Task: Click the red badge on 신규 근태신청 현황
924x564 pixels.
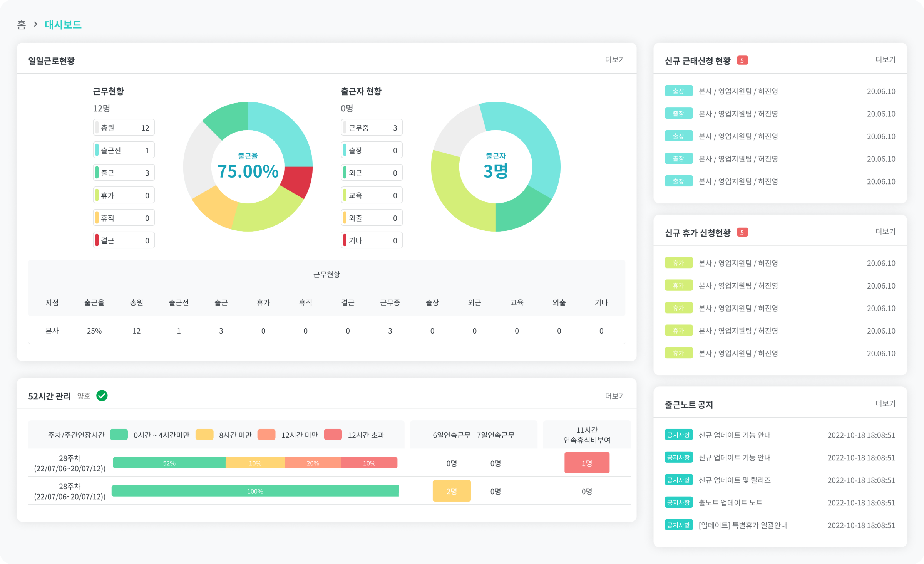Action: click(742, 60)
